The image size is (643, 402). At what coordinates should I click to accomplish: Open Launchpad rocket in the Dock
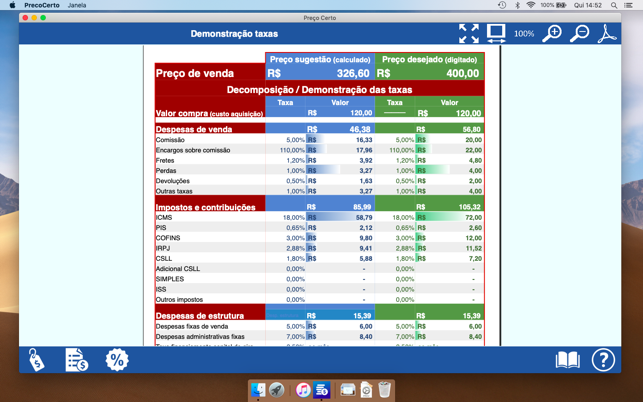[x=277, y=390]
